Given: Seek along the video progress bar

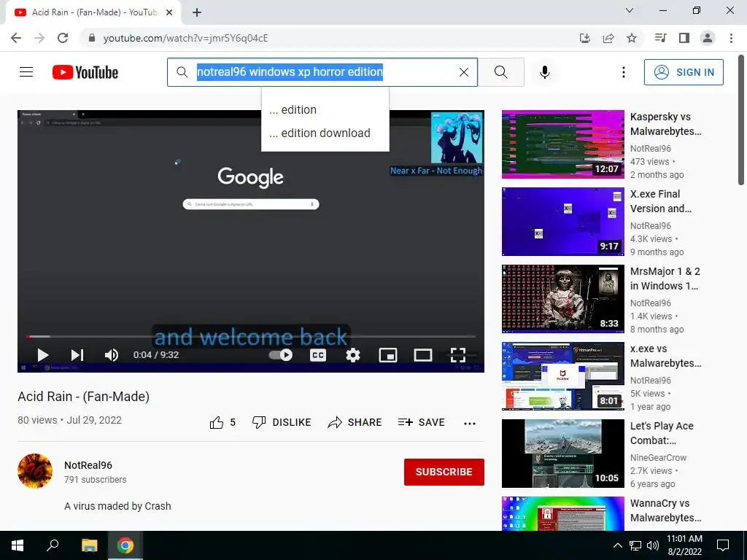Looking at the screenshot, I should pos(251,336).
